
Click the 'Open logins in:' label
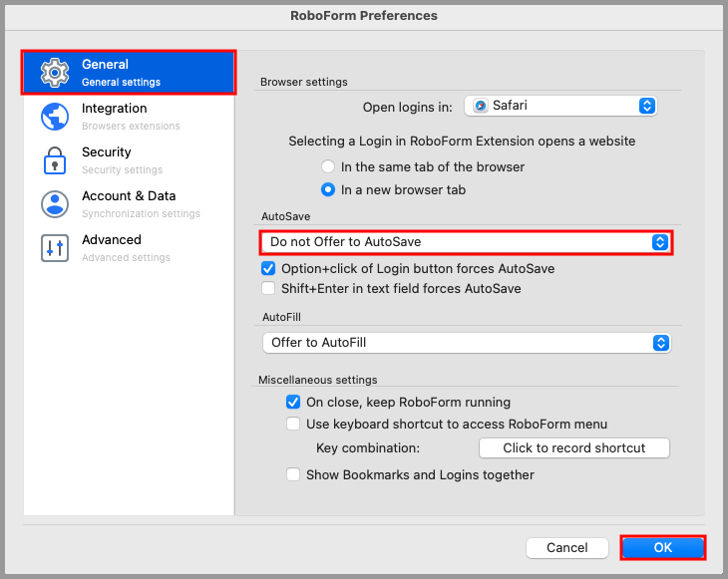coord(407,108)
